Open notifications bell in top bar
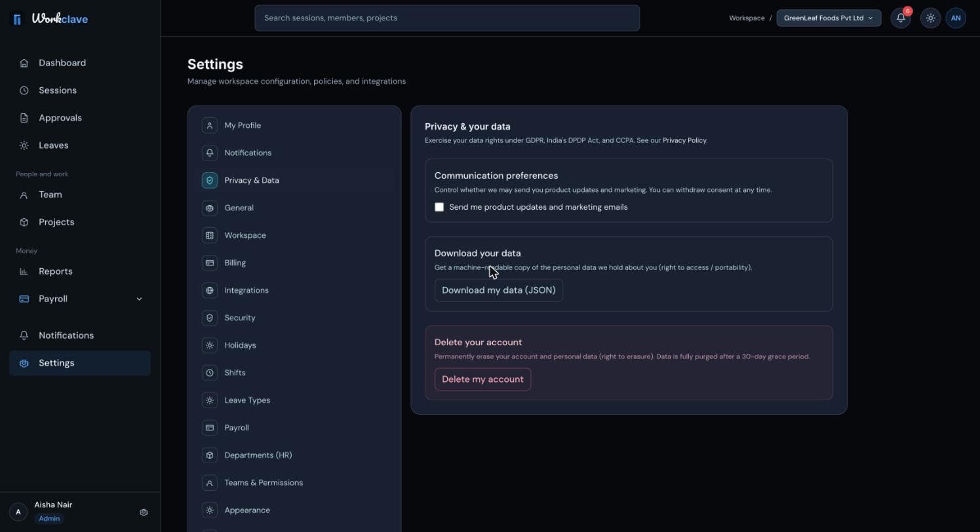This screenshot has width=980, height=532. point(901,18)
